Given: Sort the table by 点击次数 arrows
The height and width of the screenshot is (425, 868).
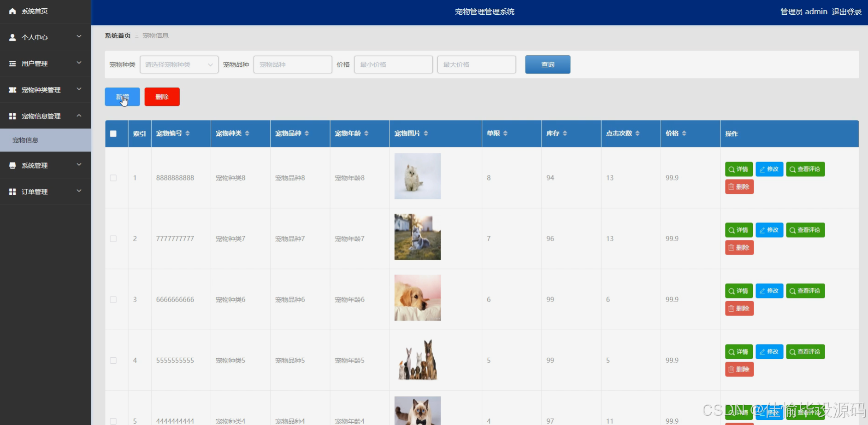Looking at the screenshot, I should pyautogui.click(x=638, y=134).
